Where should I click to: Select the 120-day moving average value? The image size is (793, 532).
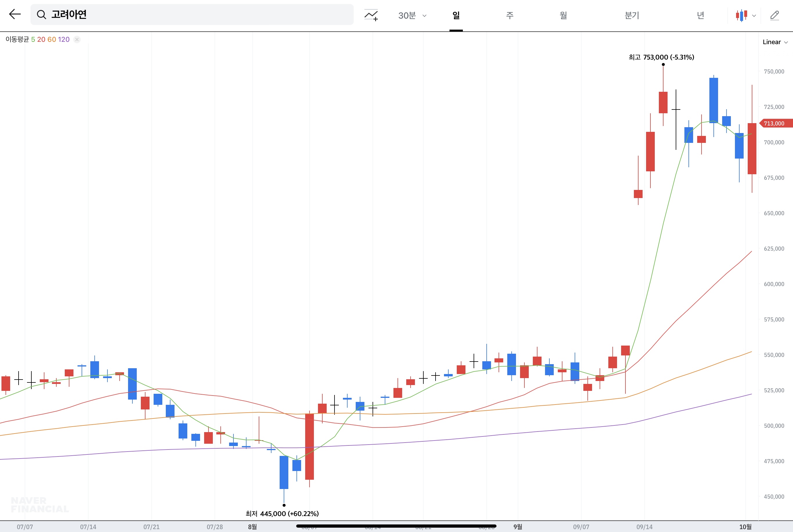(x=64, y=39)
